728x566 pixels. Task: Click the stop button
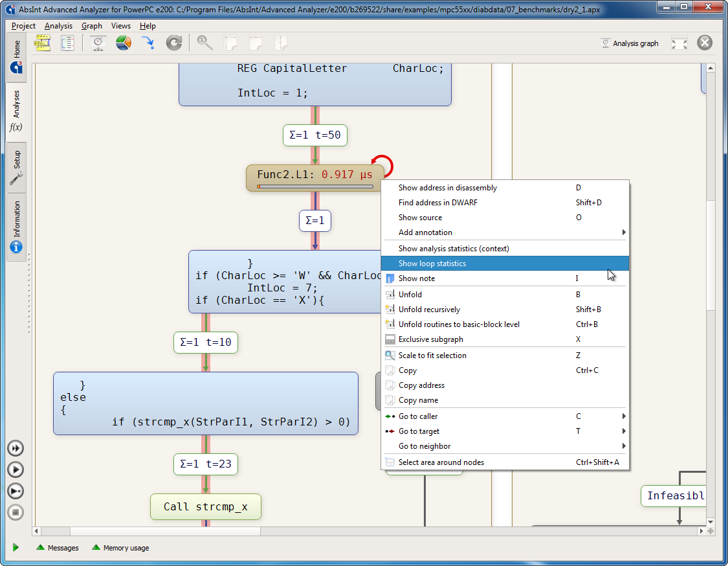(16, 512)
